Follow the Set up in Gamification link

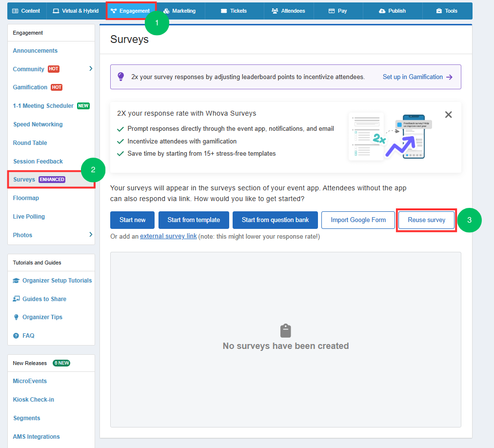pos(413,77)
